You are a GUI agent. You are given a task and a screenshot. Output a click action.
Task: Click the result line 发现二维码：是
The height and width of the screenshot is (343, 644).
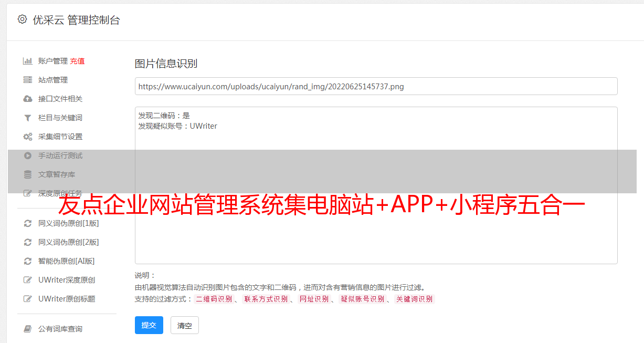(164, 116)
